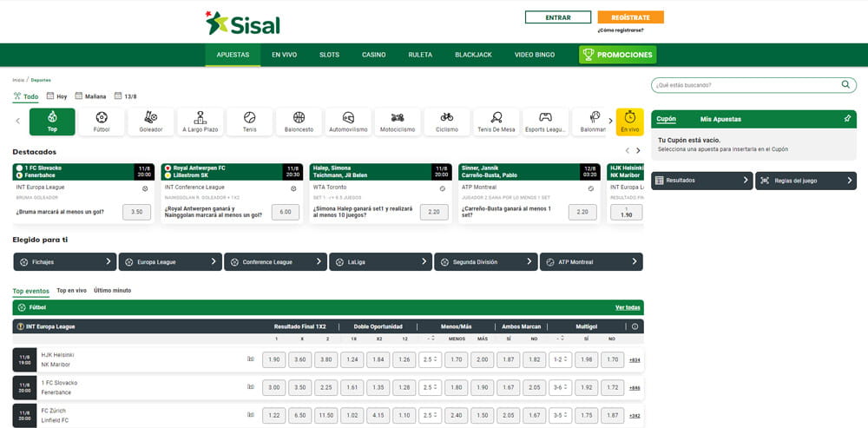Go to Inicio breadcrumb
Image resolution: width=868 pixels, height=428 pixels.
pos(18,80)
